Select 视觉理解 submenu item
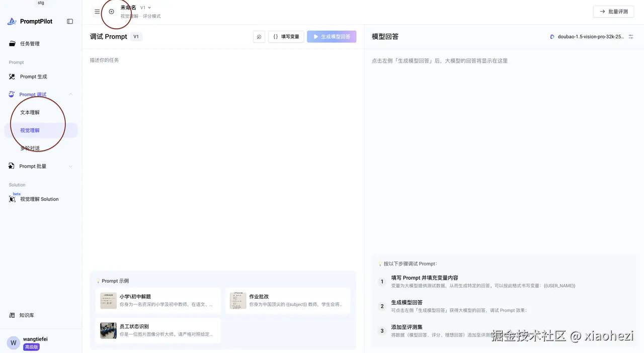Screen dimensions: 644x353 (x=41, y=130)
